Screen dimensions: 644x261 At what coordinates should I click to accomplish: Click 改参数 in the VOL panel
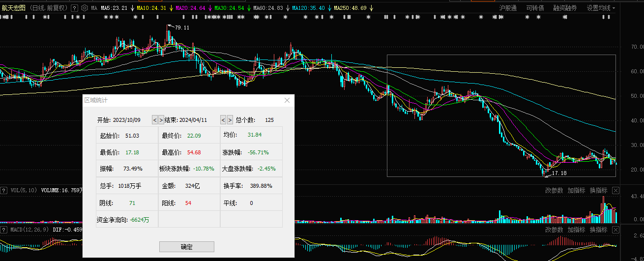pos(554,190)
